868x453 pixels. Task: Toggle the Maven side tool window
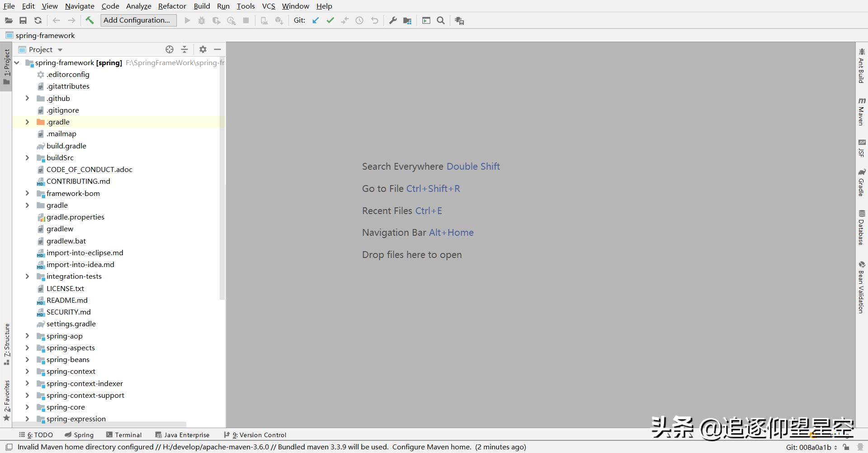pyautogui.click(x=862, y=111)
